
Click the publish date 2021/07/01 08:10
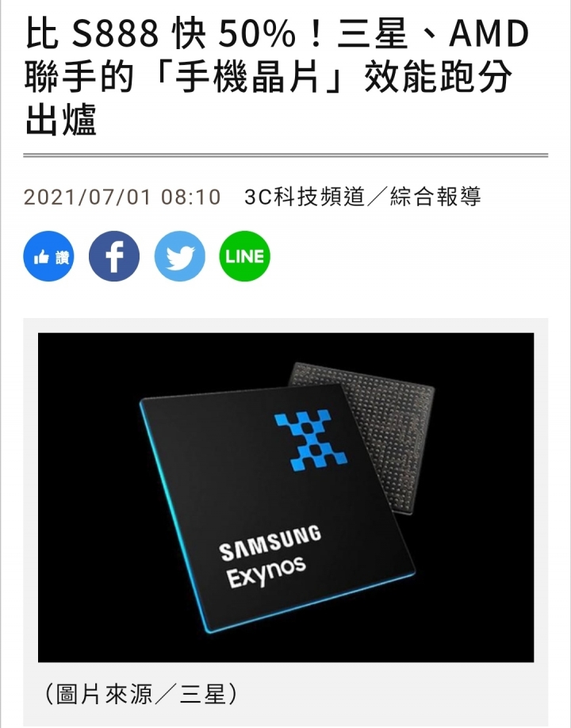pos(122,197)
